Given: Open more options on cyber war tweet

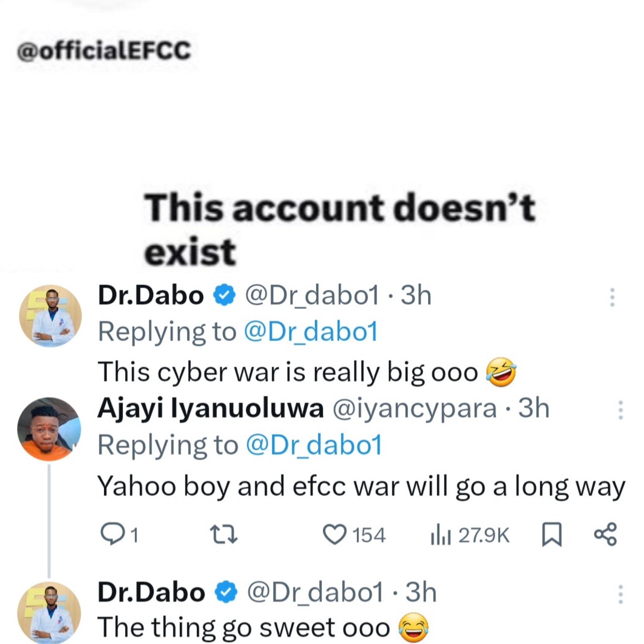Looking at the screenshot, I should 612,297.
